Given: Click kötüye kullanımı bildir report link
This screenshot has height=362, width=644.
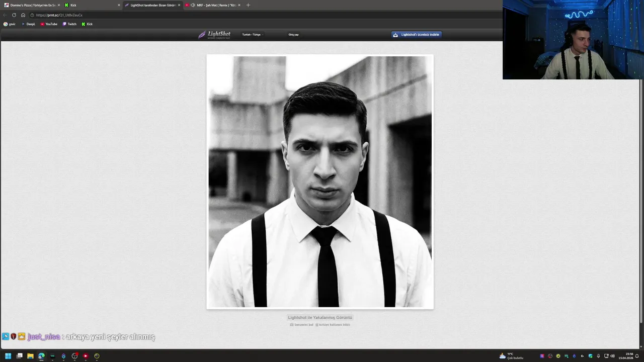Looking at the screenshot, I should 333,325.
